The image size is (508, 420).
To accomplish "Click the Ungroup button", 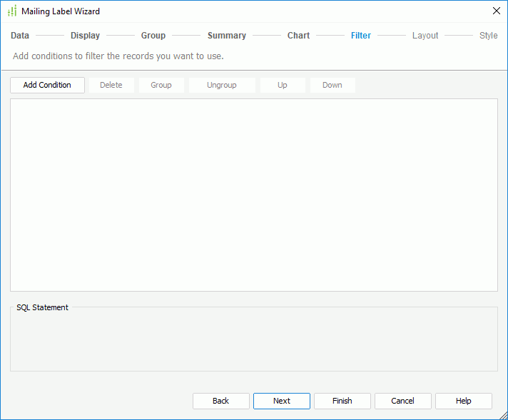I will click(x=222, y=85).
